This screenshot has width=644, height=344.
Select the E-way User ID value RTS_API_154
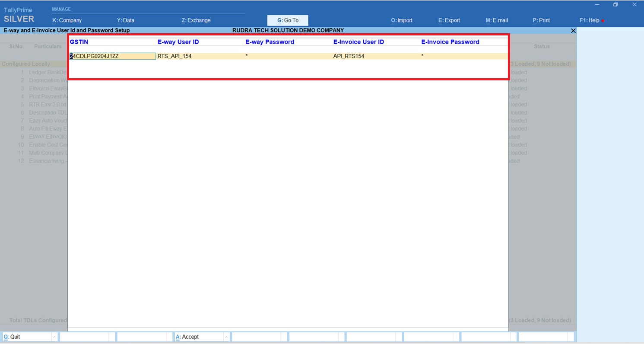pos(174,56)
